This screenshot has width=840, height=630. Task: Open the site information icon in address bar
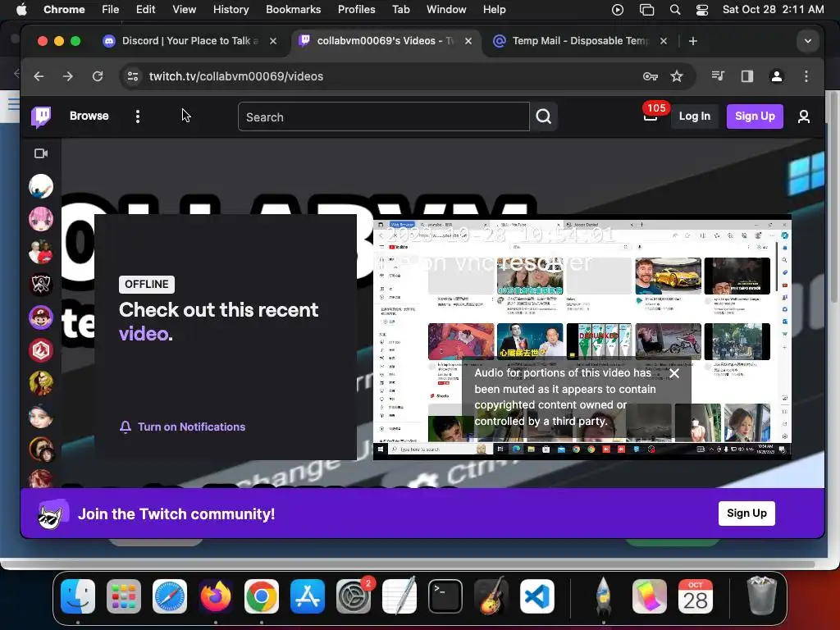pos(133,76)
